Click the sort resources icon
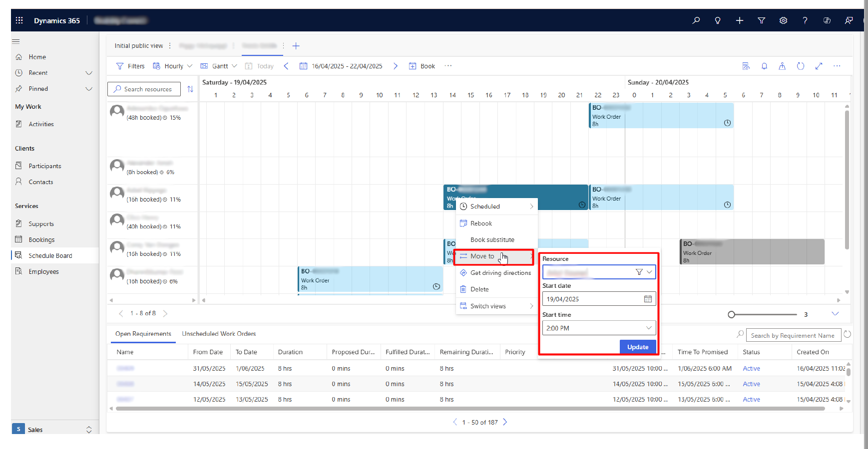This screenshot has width=868, height=449. tap(190, 89)
